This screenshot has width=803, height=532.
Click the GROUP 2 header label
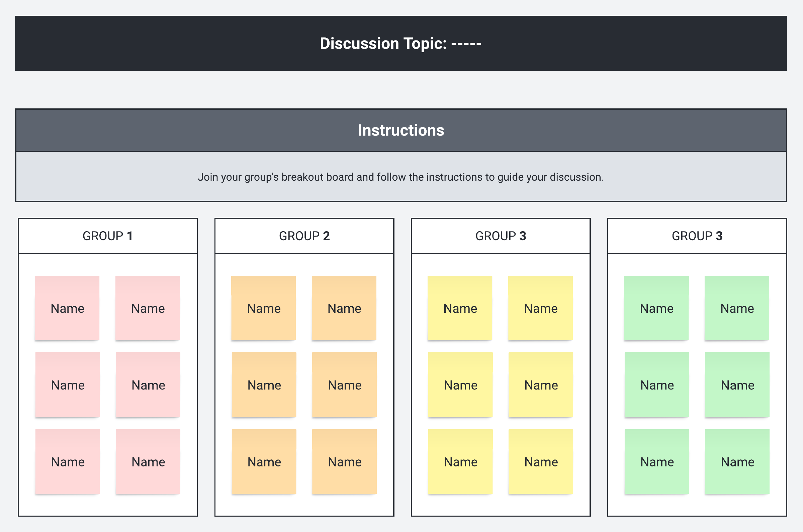[304, 236]
